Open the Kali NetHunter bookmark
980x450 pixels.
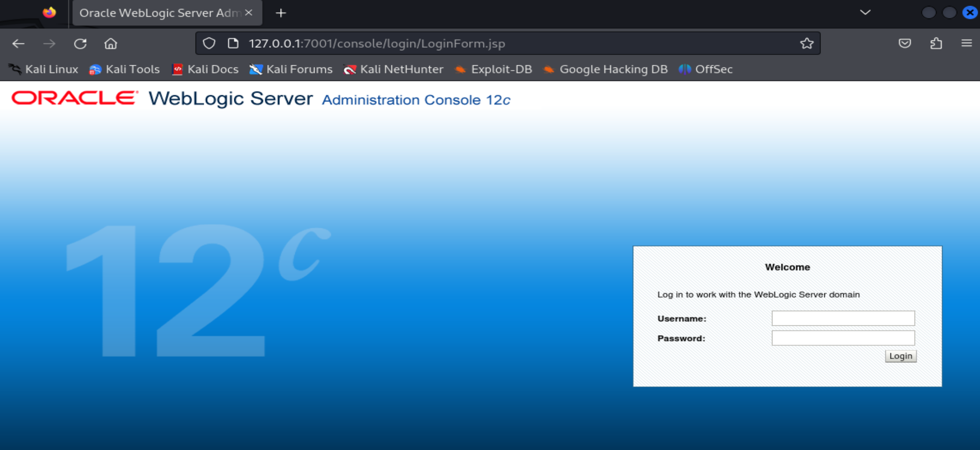(393, 69)
